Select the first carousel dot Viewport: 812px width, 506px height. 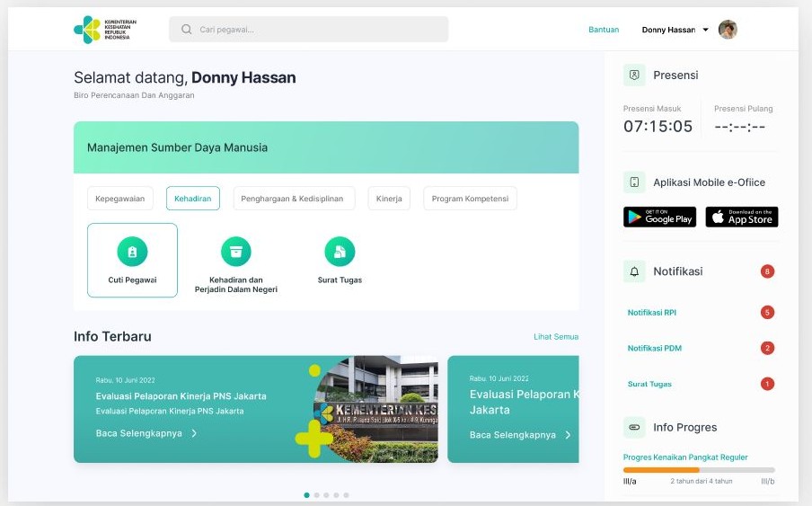click(x=306, y=495)
